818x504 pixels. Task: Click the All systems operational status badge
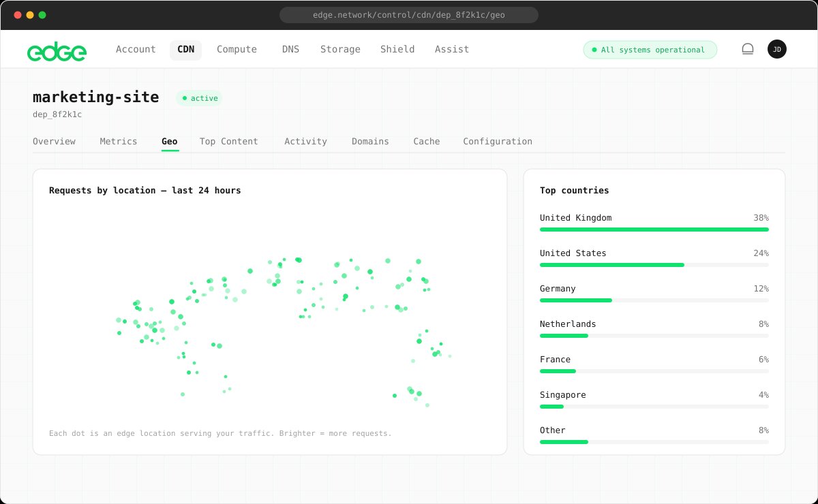[650, 50]
